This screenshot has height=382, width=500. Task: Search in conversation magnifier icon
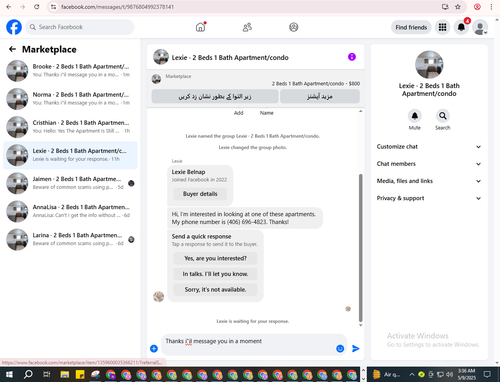click(x=443, y=116)
